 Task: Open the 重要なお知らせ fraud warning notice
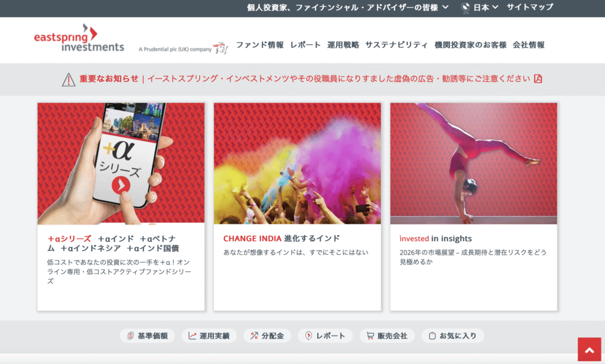coord(305,79)
